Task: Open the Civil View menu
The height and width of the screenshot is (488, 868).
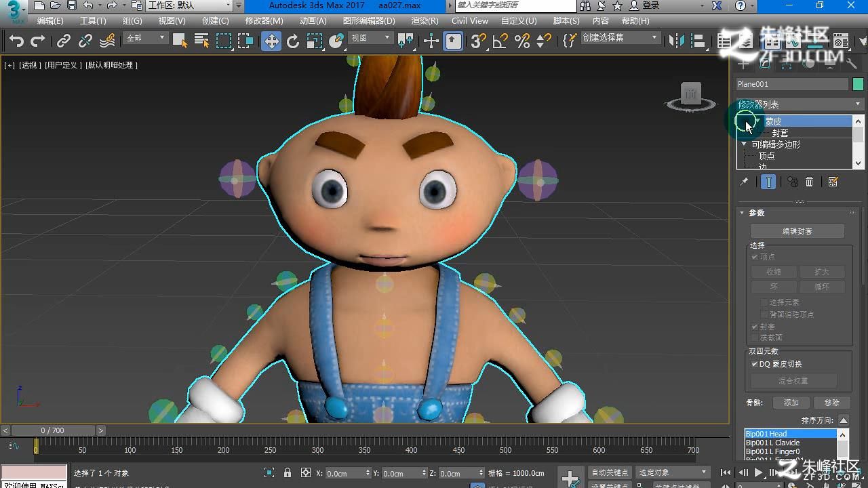Action: (x=470, y=21)
